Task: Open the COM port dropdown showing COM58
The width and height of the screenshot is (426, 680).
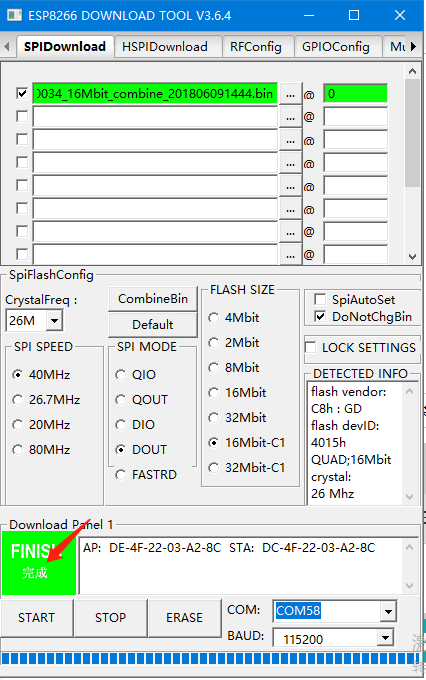Action: [x=388, y=612]
